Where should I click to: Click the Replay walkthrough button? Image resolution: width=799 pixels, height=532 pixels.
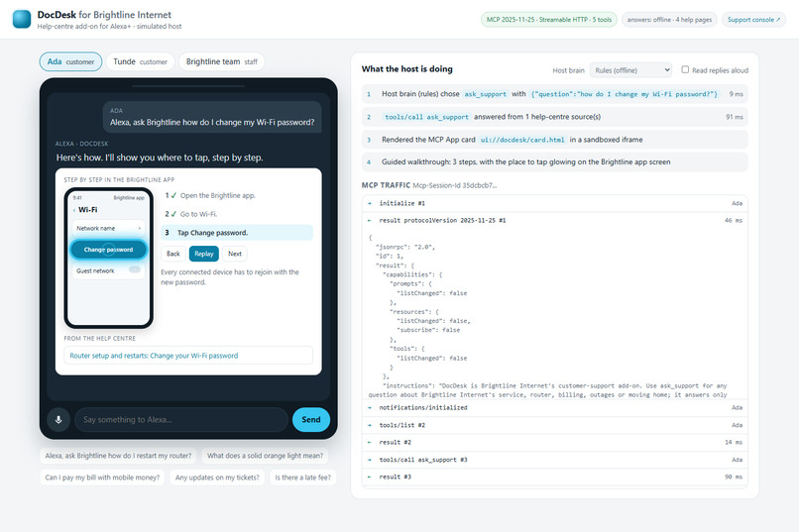pyautogui.click(x=204, y=254)
